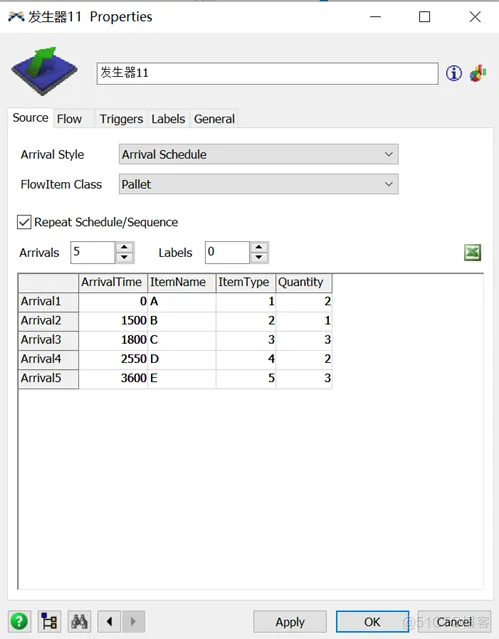Click the info icon beside the name field
499x639 pixels.
point(453,74)
